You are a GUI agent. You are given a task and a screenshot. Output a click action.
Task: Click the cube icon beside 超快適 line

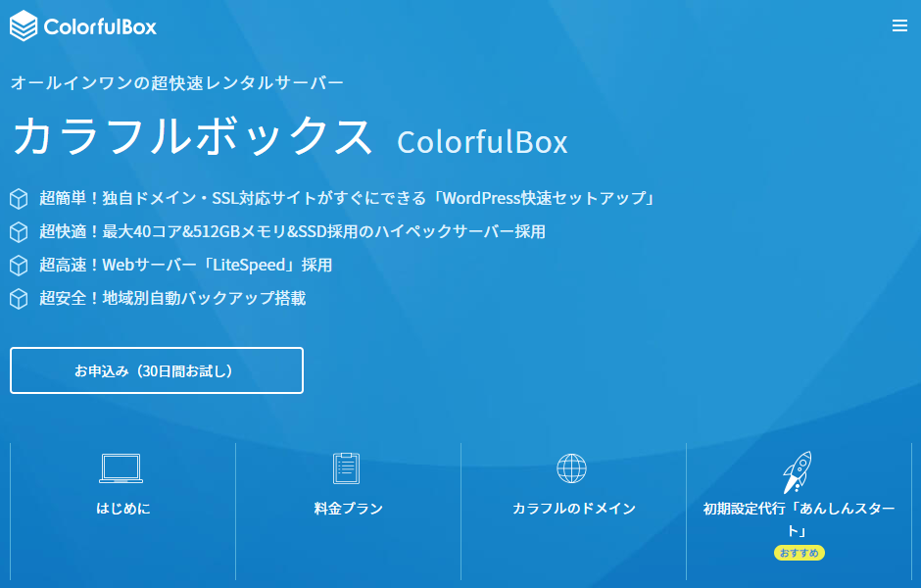click(x=19, y=232)
